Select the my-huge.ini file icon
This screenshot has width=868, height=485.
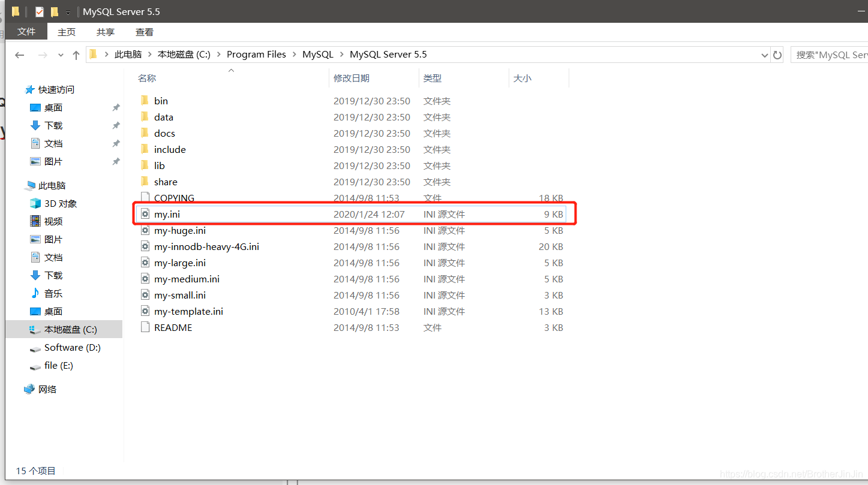point(144,230)
